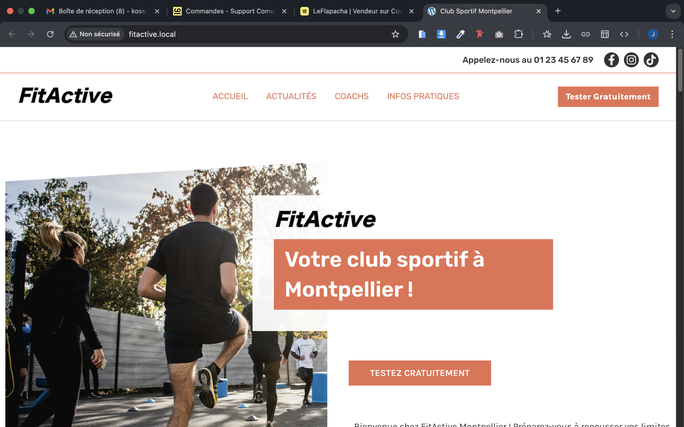The width and height of the screenshot is (684, 427).
Task: Open the Chrome downloads icon
Action: tap(566, 34)
